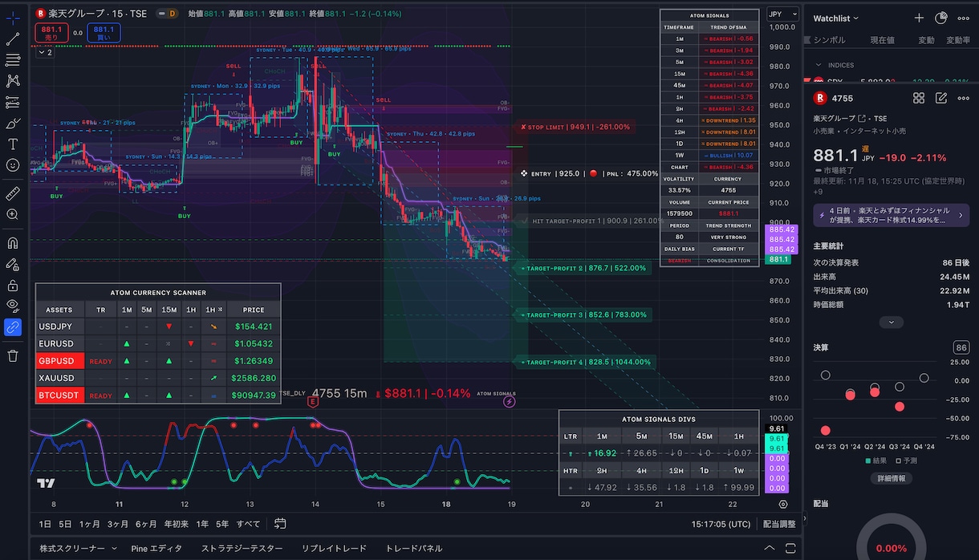Click the 15:17:05 (UTC) timezone clock
The height and width of the screenshot is (560, 979).
click(x=721, y=524)
